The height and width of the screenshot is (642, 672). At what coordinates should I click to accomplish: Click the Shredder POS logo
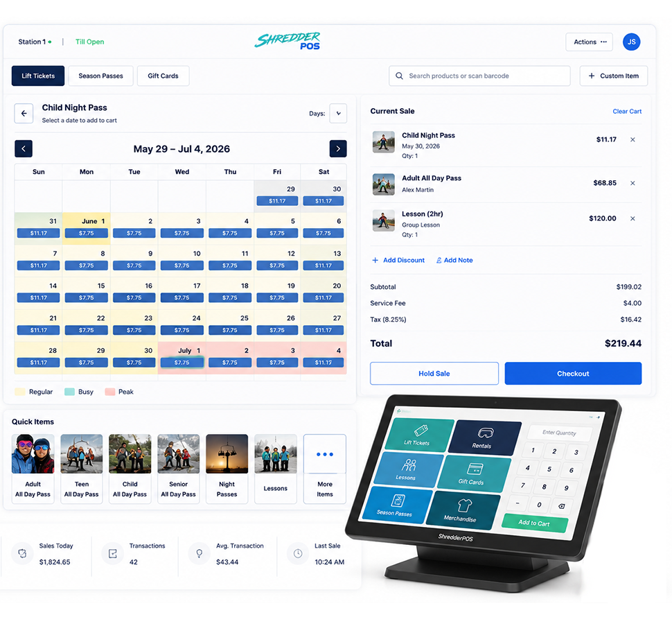point(287,41)
